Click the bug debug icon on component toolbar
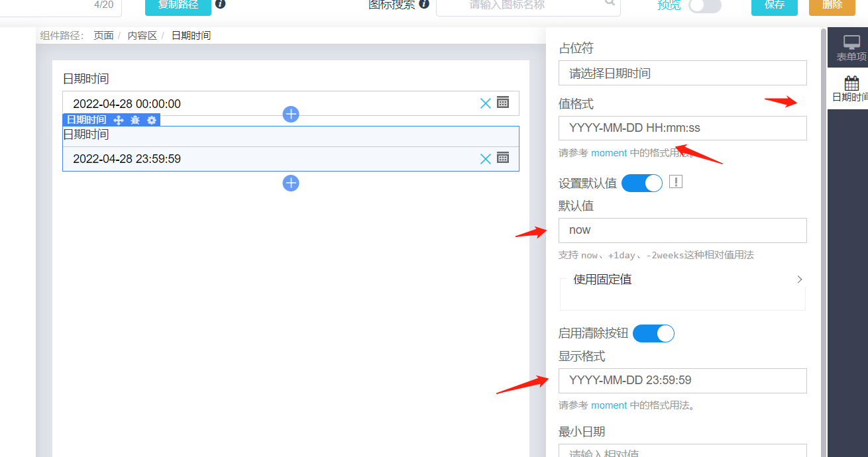Viewport: 868px width, 457px height. coord(135,120)
